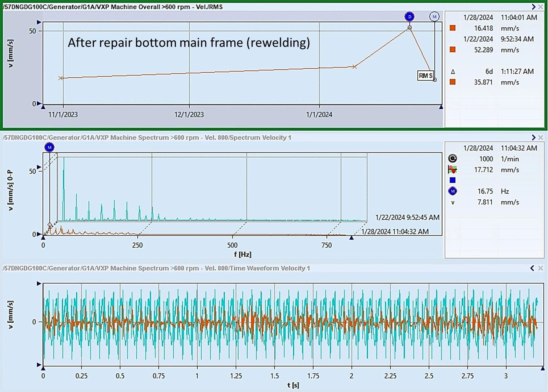This screenshot has width=548, height=392.
Task: Click the M cursor icon beside 16.75 Hz
Action: tap(452, 191)
